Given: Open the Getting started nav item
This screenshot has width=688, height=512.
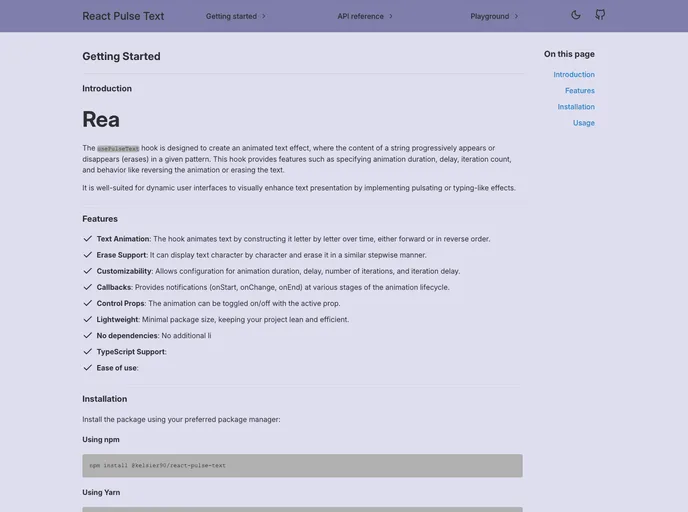Looking at the screenshot, I should (231, 16).
